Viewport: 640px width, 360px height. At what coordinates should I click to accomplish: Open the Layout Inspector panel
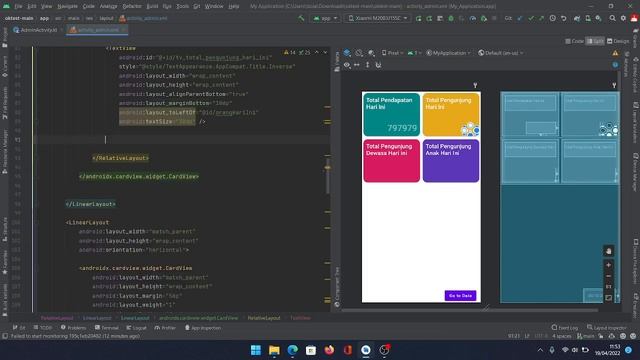coord(607,328)
